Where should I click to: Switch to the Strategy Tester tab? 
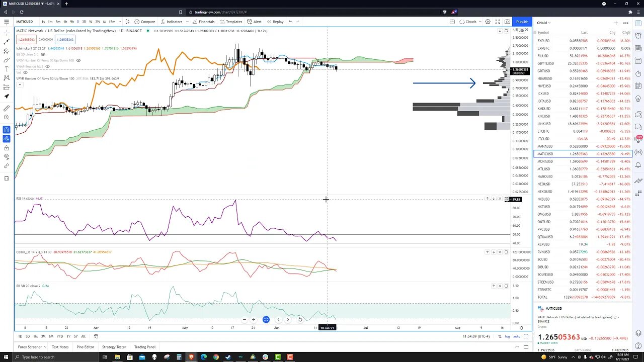(114, 347)
